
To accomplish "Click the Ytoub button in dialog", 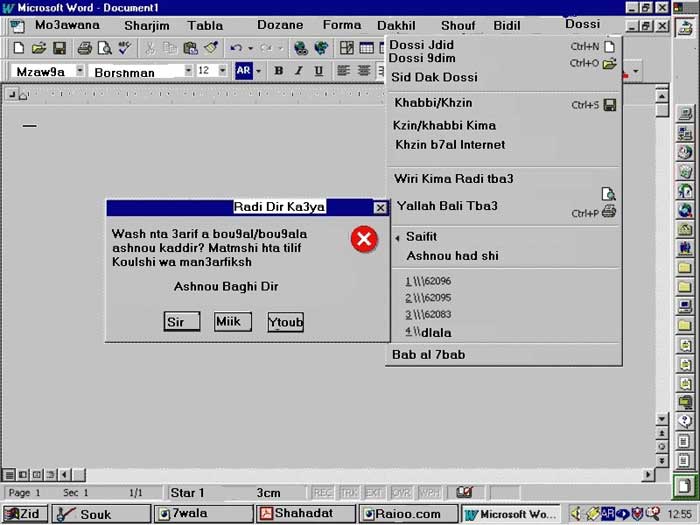I will point(286,322).
